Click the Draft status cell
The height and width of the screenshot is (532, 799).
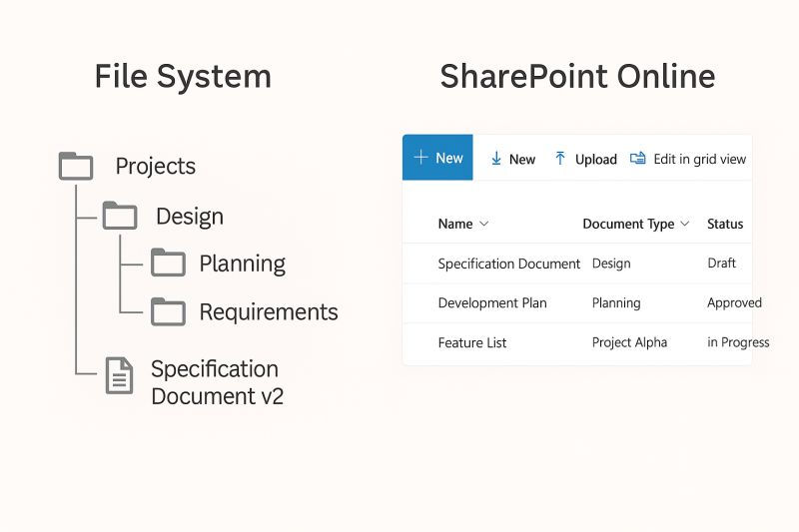[x=721, y=264]
